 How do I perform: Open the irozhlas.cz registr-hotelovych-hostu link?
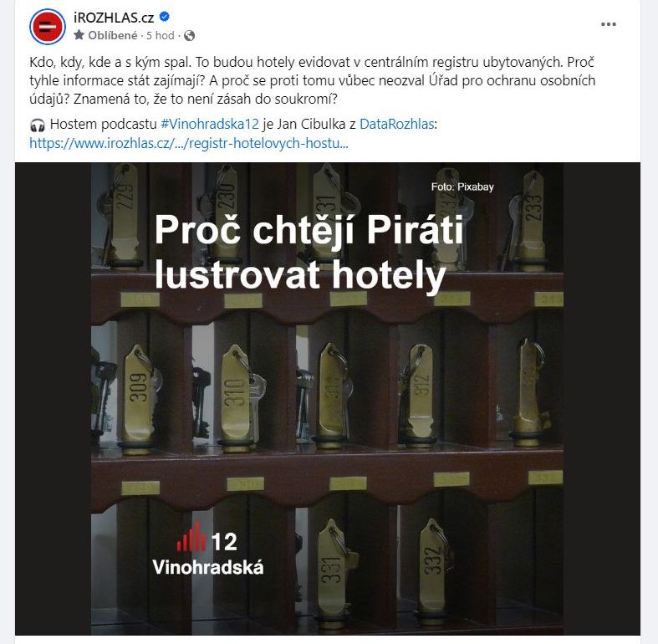tap(188, 144)
